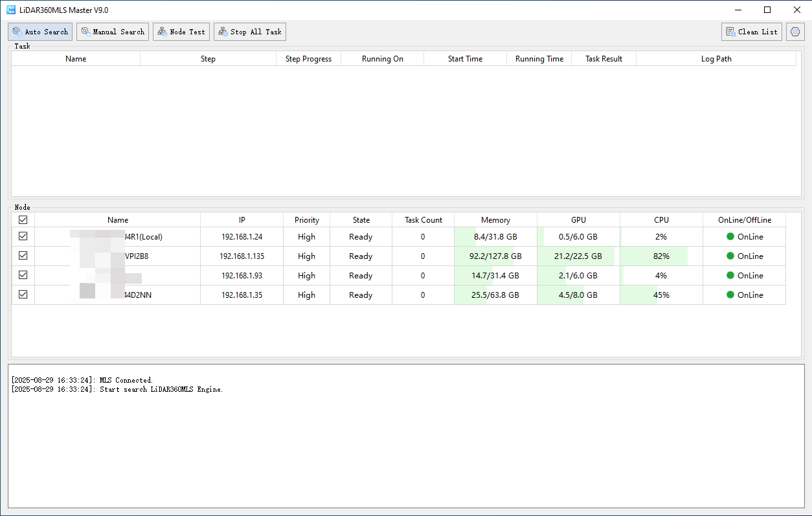Click the Log Path column header

(x=716, y=59)
